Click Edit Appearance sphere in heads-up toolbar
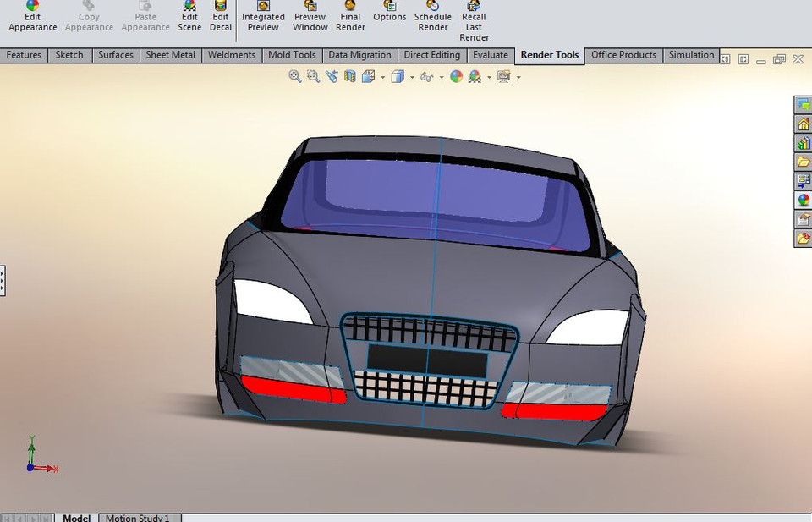 click(x=456, y=77)
